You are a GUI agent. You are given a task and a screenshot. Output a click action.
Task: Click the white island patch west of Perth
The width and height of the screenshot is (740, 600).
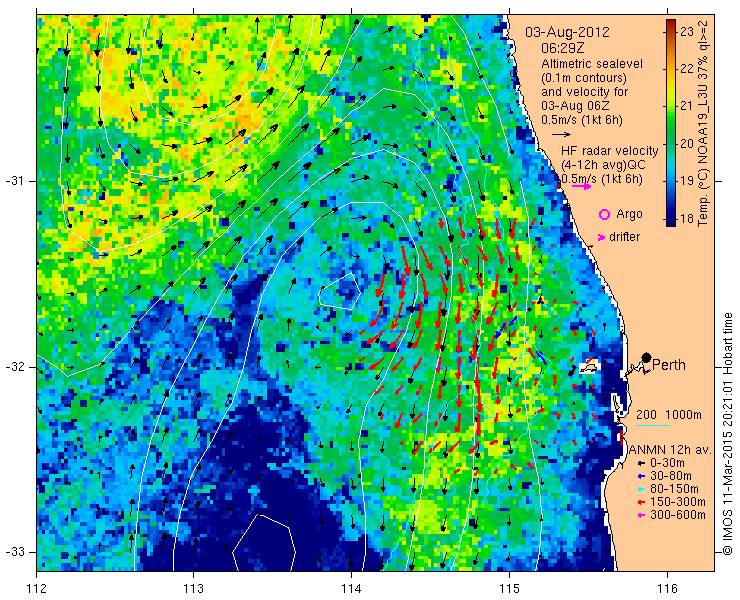point(589,365)
